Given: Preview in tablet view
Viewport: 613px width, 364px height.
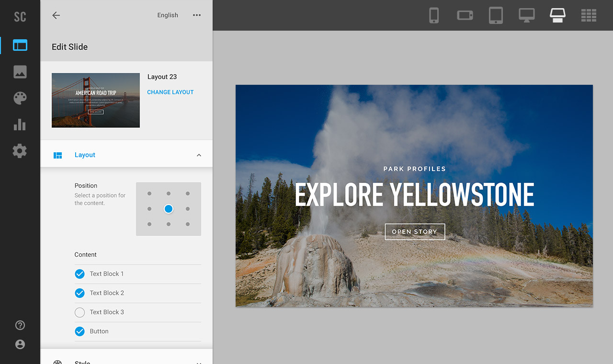Looking at the screenshot, I should 496,15.
